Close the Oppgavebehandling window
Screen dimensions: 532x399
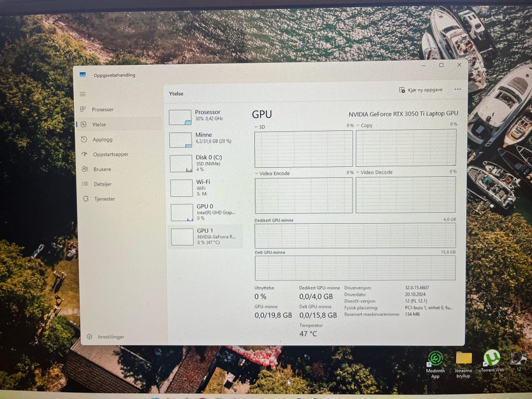[459, 64]
